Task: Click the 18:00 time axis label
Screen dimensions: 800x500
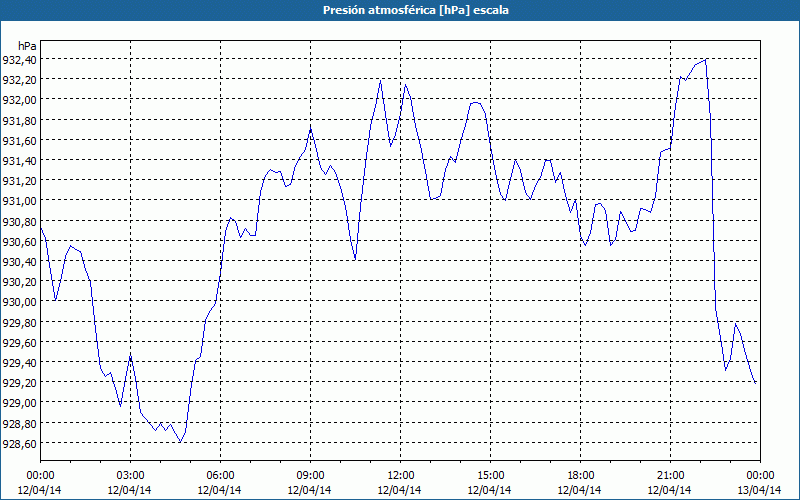Action: click(581, 476)
